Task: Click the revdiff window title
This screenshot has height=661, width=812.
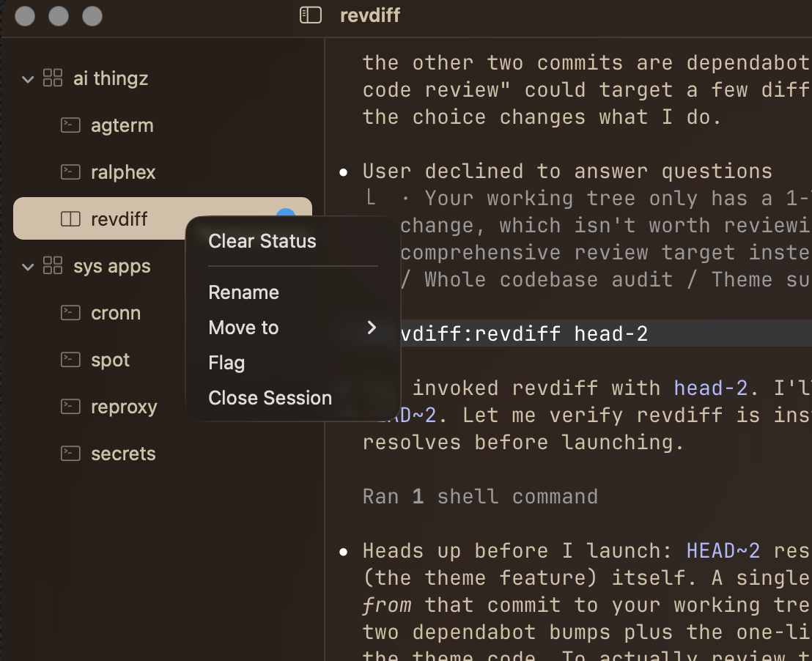Action: pyautogui.click(x=370, y=15)
